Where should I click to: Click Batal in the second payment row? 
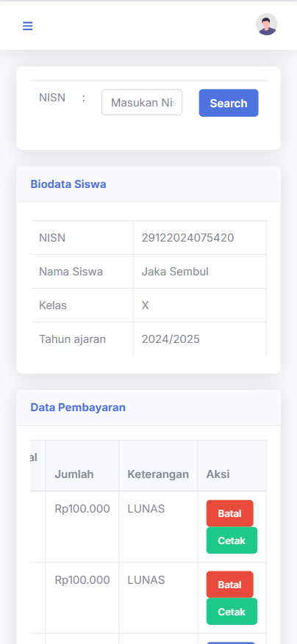(x=230, y=585)
